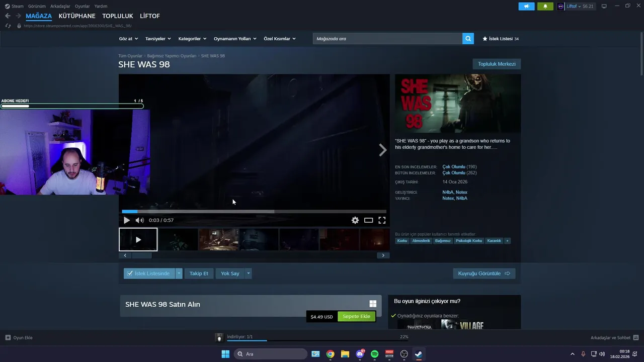Open the Özel Kısımlar dropdown
The width and height of the screenshot is (644, 362).
pos(280,39)
